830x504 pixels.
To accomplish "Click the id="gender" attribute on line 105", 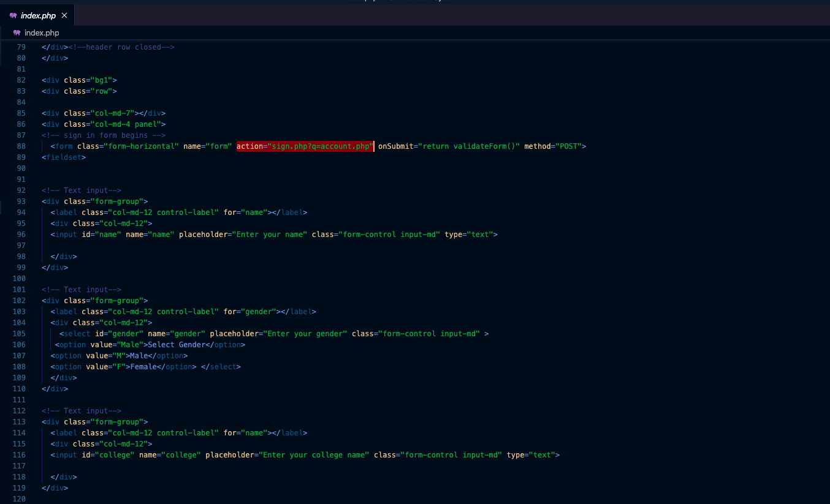I will point(119,334).
